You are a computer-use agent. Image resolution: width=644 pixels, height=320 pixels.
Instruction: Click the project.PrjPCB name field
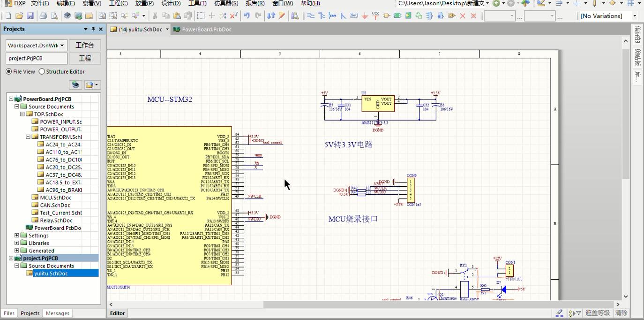[37, 59]
